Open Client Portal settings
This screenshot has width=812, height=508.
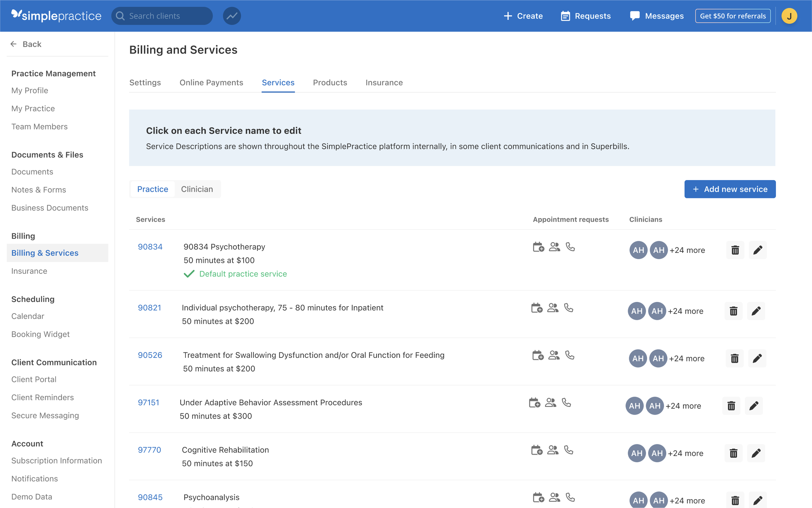pyautogui.click(x=33, y=379)
